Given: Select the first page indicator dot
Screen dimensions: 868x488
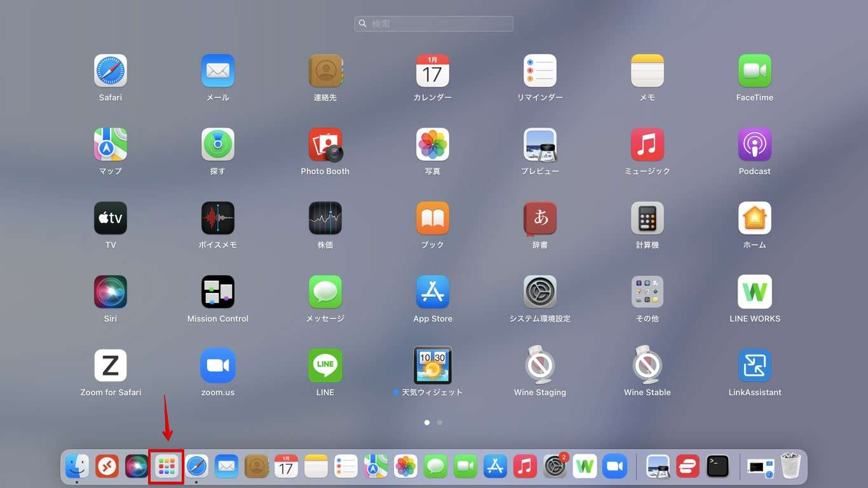Looking at the screenshot, I should (x=427, y=423).
